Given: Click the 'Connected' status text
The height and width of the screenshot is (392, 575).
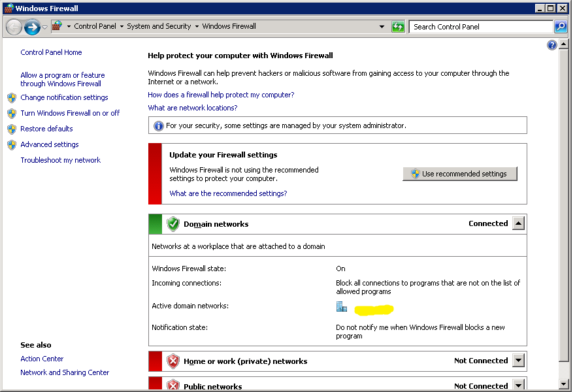Looking at the screenshot, I should 488,223.
